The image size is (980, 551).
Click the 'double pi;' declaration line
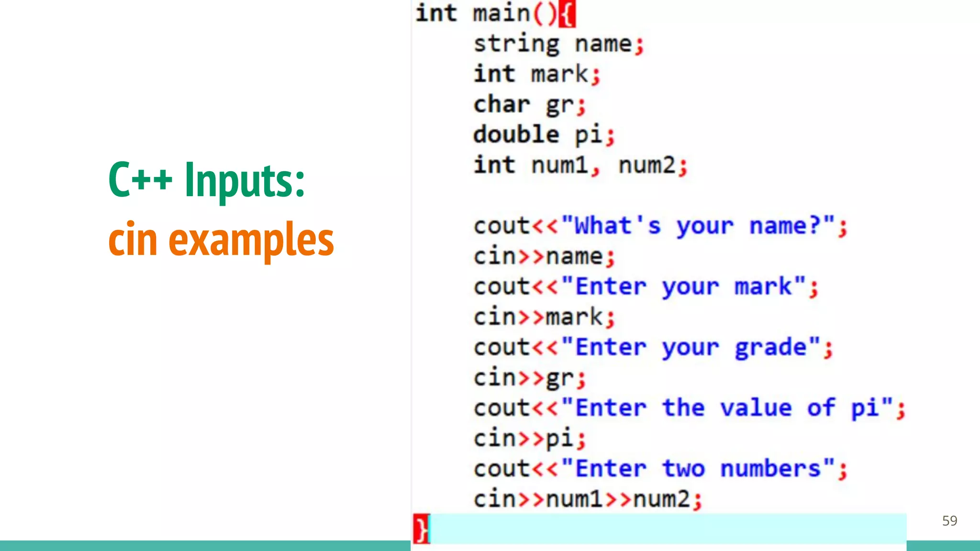pyautogui.click(x=544, y=135)
